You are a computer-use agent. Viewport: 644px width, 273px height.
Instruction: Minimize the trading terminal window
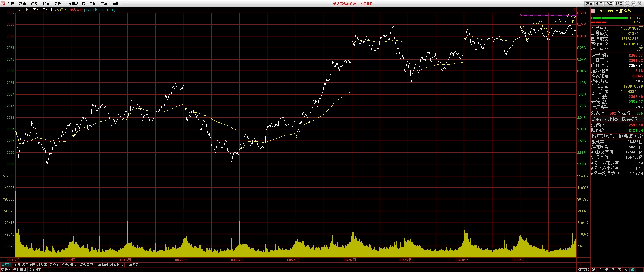tap(627, 4)
